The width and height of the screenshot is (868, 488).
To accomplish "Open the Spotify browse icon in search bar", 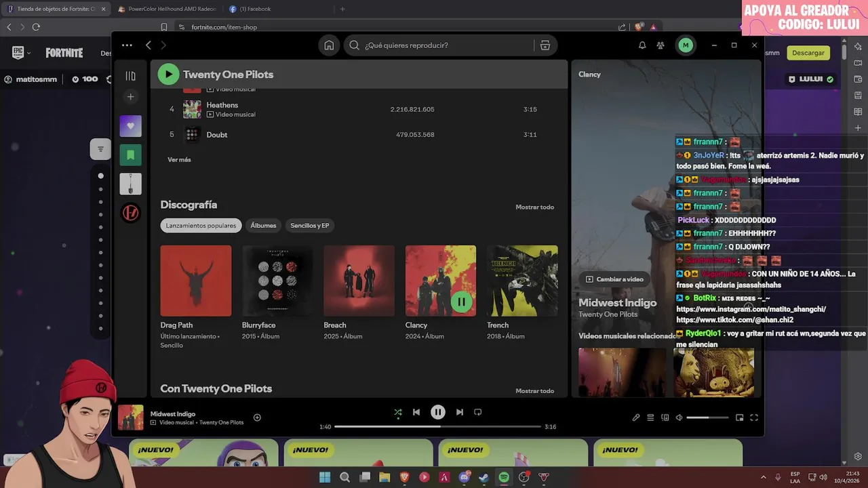I will [545, 45].
